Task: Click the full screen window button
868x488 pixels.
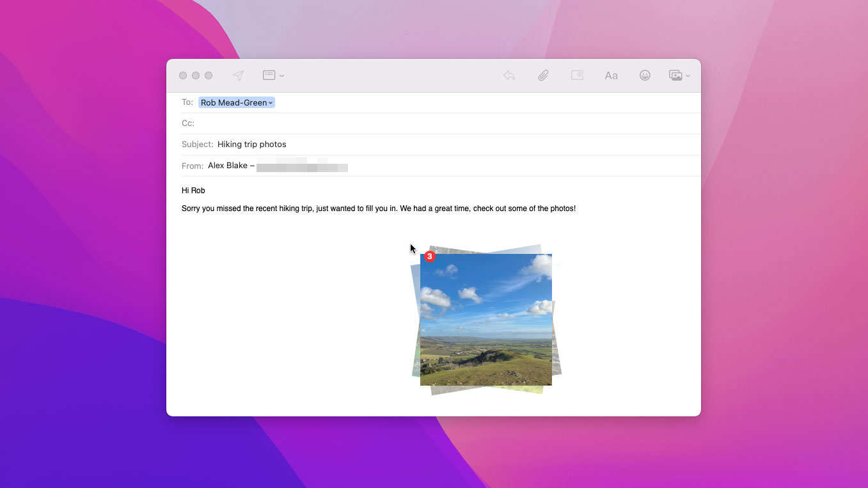Action: [209, 75]
